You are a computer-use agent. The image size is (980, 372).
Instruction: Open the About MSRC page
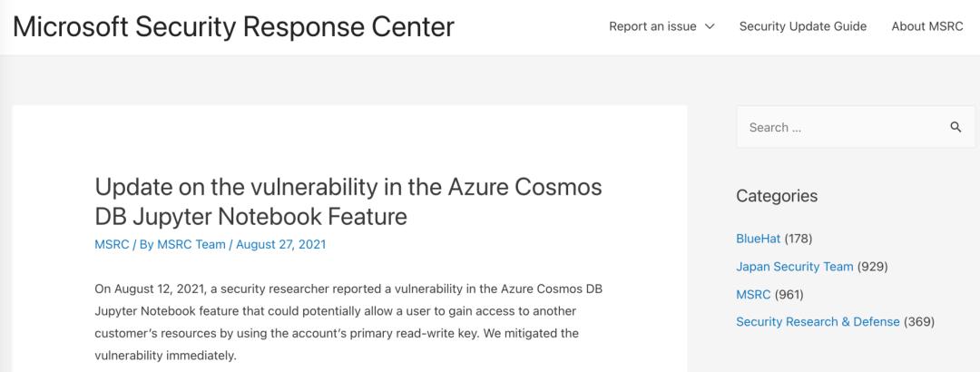click(926, 26)
